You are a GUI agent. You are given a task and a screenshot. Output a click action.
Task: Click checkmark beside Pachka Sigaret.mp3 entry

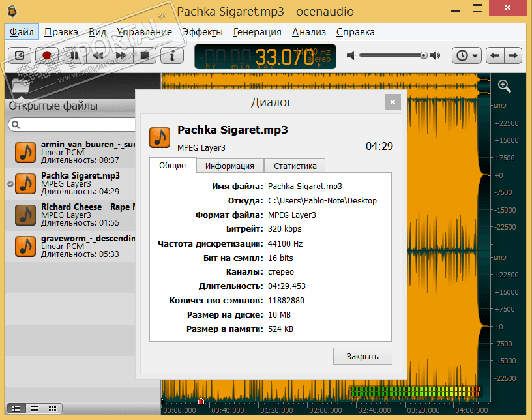click(x=10, y=184)
